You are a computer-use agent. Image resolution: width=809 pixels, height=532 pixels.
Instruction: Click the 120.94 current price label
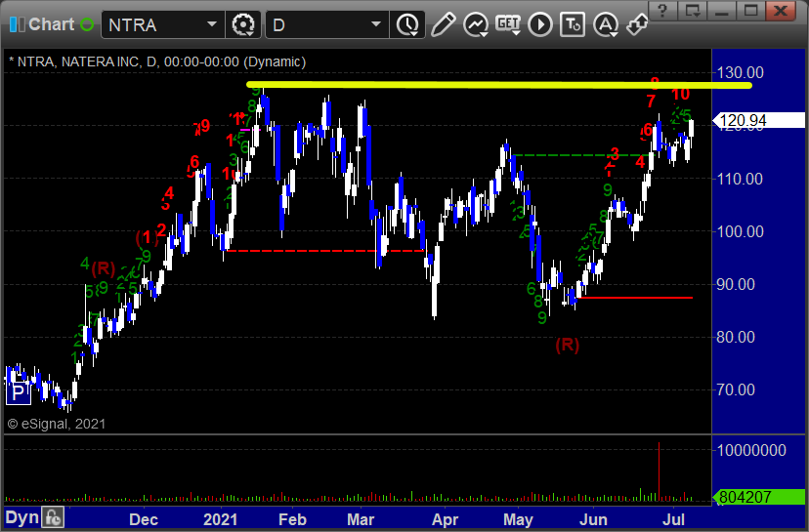pos(759,120)
